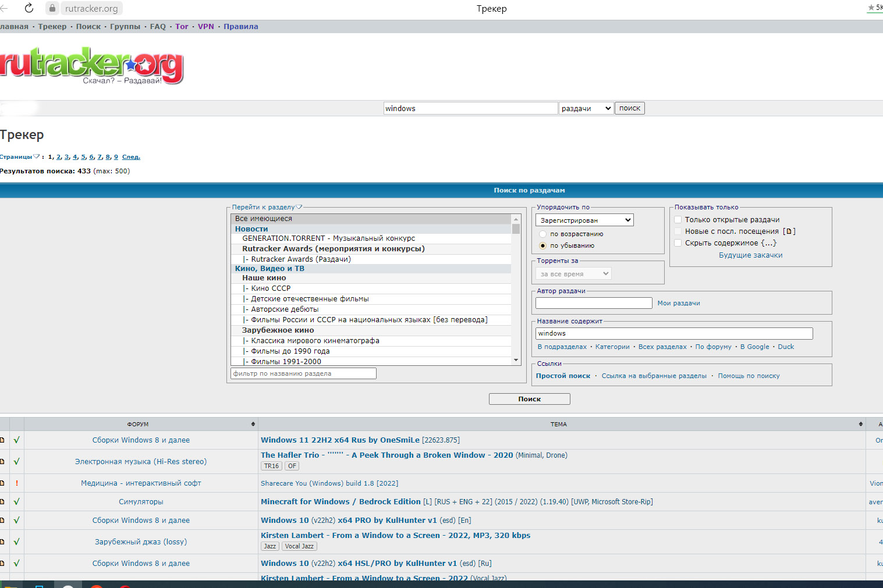Expand the Перейти к разделу menu
Viewport: 883px width, 588px height.
267,207
